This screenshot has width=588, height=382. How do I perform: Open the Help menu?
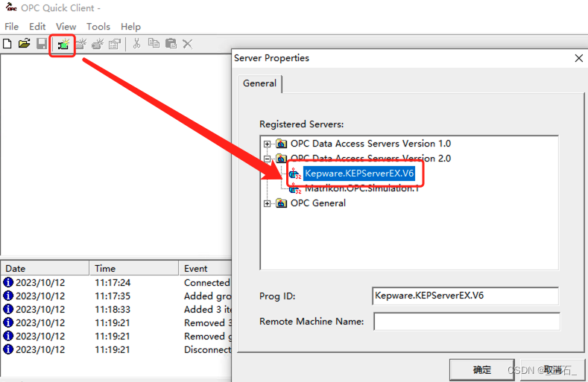pos(130,27)
